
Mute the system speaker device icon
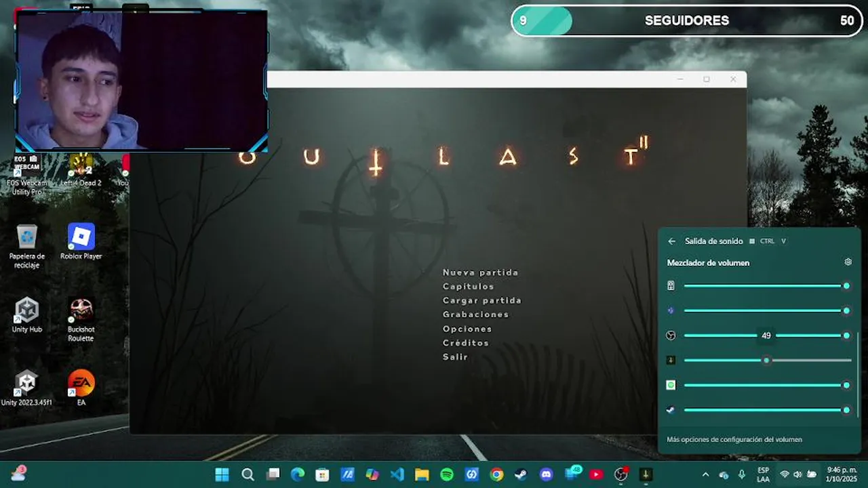671,286
